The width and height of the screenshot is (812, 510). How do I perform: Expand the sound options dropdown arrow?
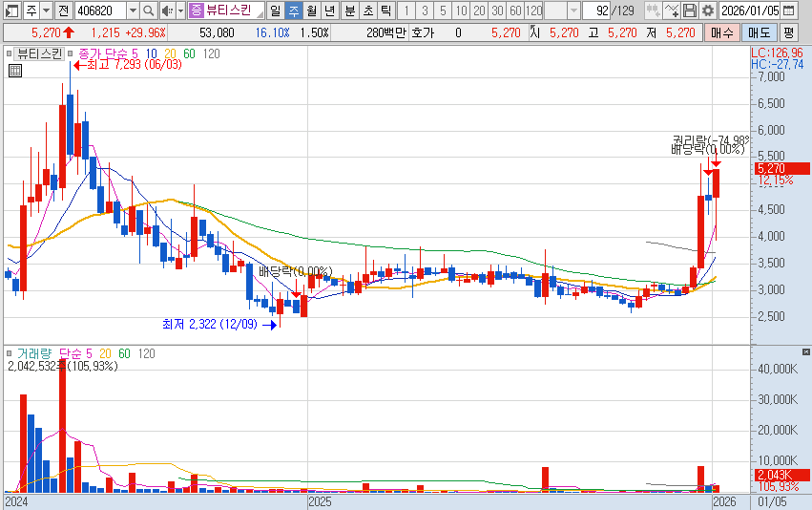click(x=180, y=11)
